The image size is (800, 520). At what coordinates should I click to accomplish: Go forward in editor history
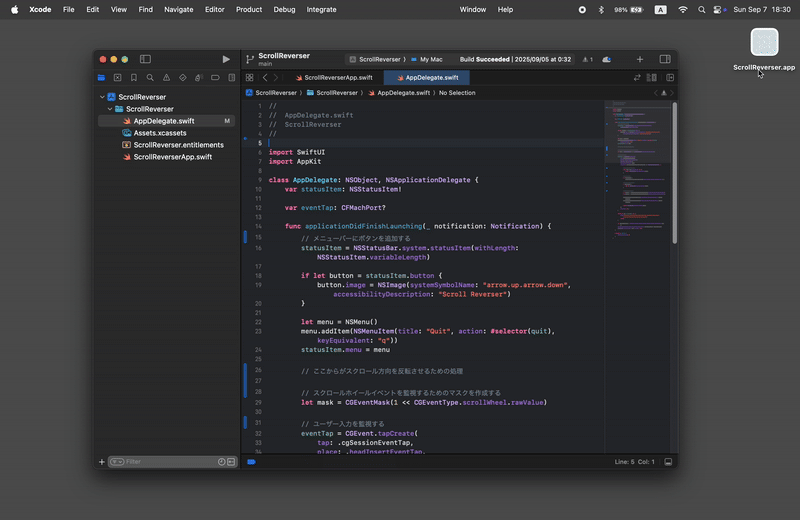[x=276, y=78]
